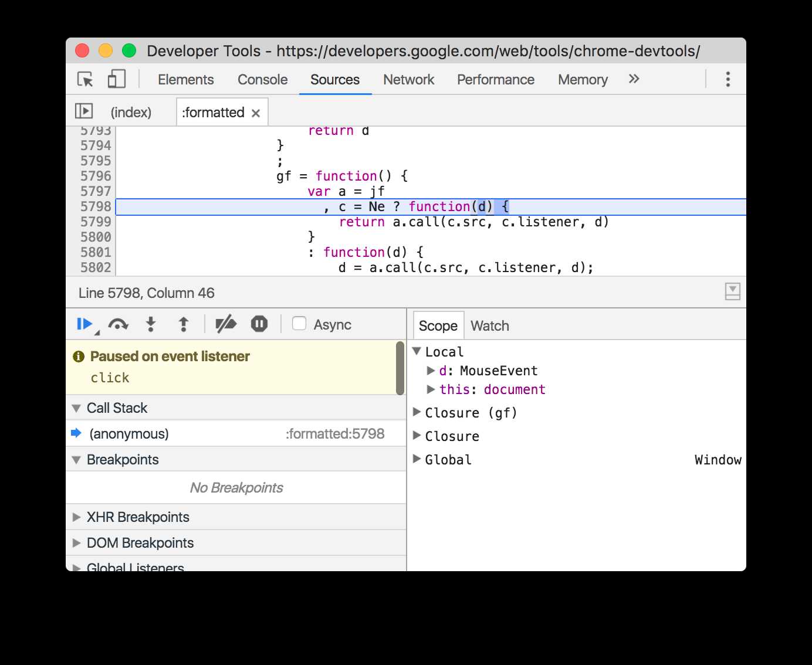This screenshot has height=665, width=812.
Task: Click the macOS green zoom button
Action: point(129,51)
